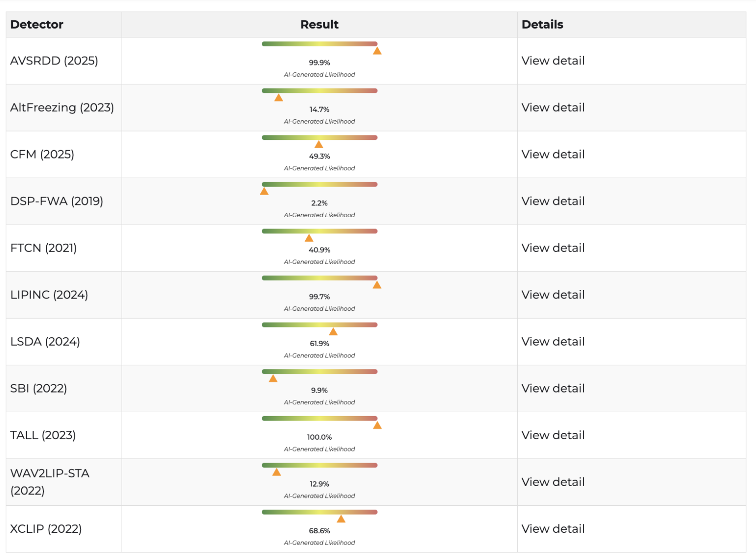The width and height of the screenshot is (756, 555).
Task: Open View detail for WAV2LIP-STA (2022)
Action: (x=553, y=482)
